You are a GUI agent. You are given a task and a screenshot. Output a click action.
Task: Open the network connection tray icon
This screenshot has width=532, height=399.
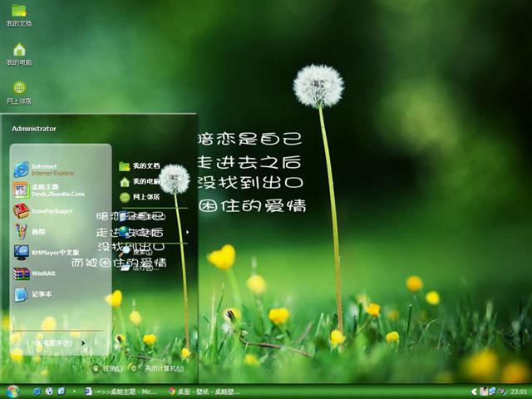(x=492, y=392)
